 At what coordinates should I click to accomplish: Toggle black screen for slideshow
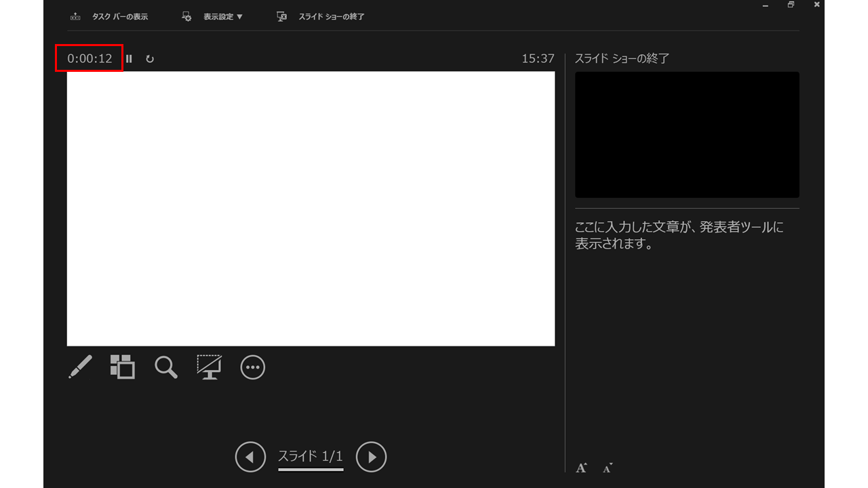(210, 367)
